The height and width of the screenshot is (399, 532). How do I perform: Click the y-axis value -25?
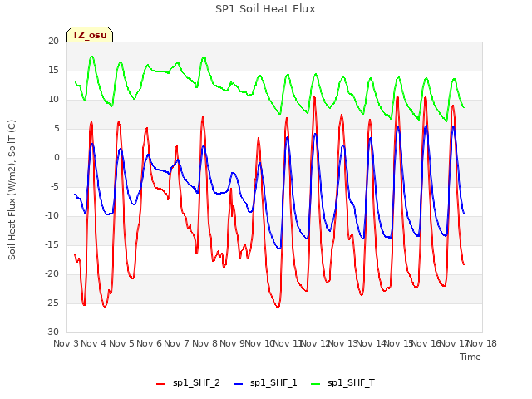[52, 303]
